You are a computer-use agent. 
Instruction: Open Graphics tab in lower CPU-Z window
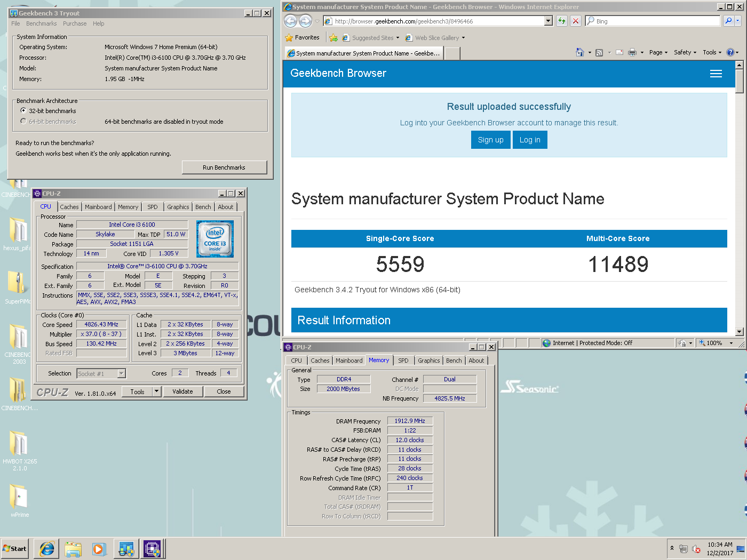tap(429, 361)
